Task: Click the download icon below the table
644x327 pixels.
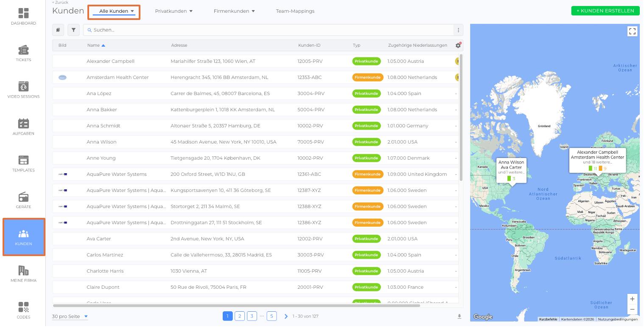Action: (459, 316)
